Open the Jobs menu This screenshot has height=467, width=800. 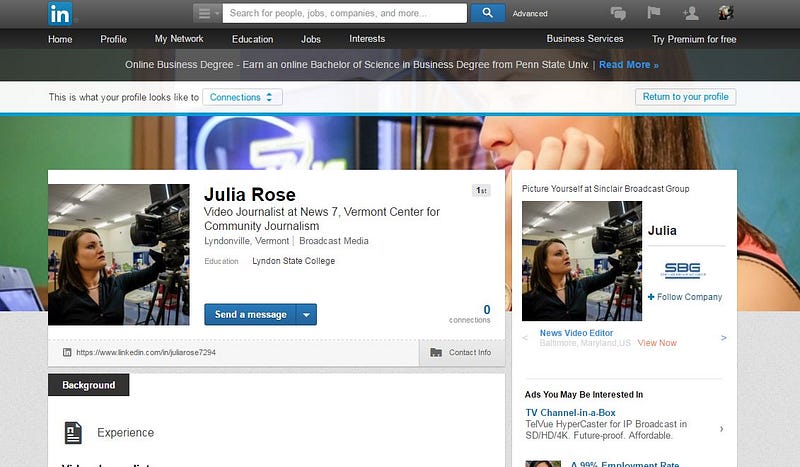[x=311, y=39]
